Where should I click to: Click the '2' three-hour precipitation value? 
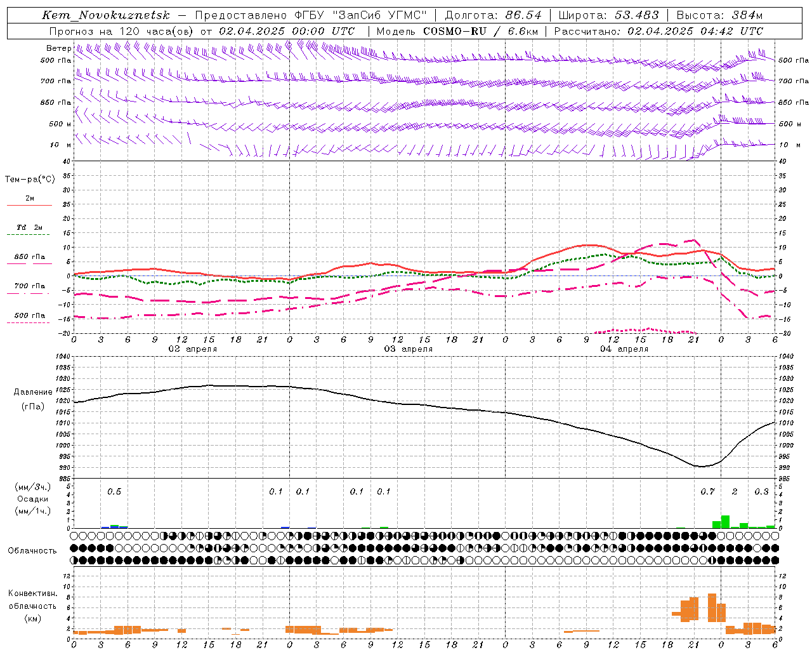coord(735,492)
